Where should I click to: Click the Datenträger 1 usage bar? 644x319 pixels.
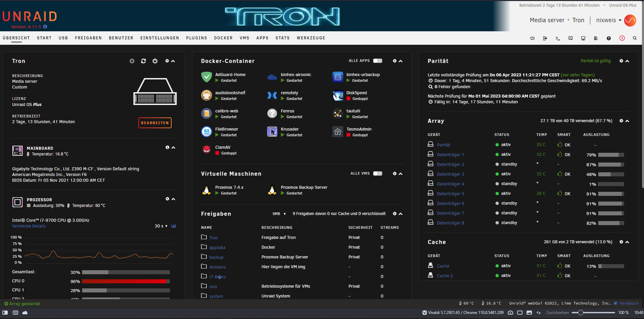(x=611, y=155)
